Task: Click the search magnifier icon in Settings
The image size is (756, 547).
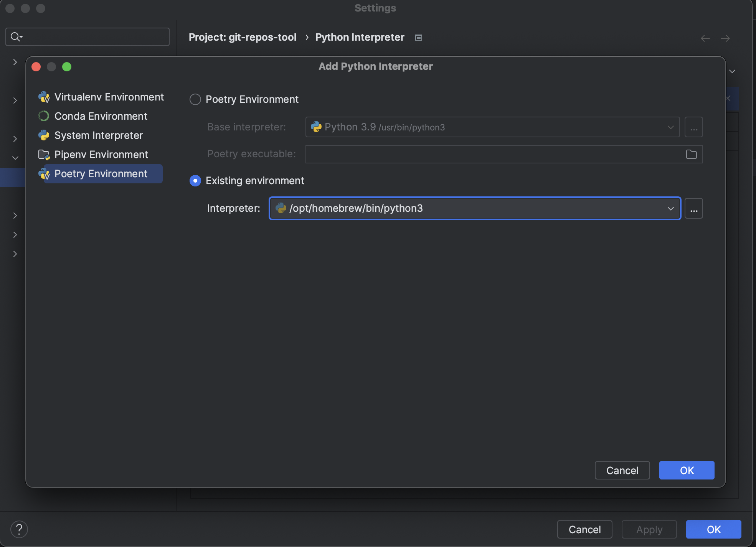Action: click(15, 37)
